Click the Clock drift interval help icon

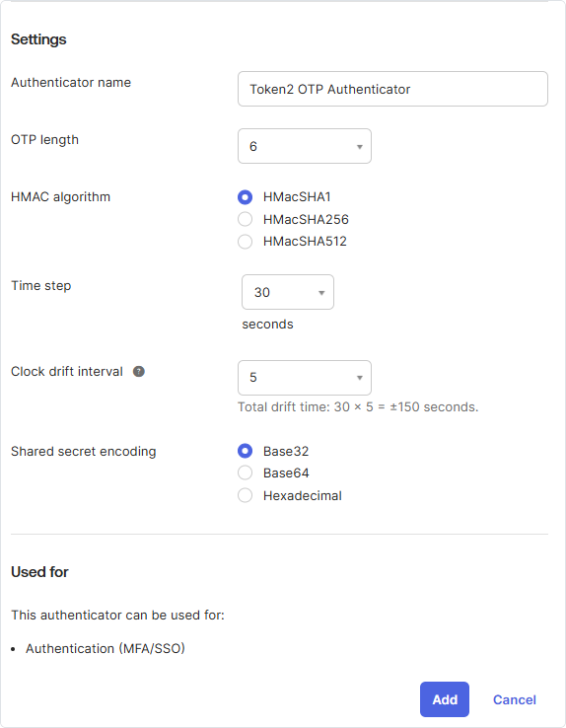[139, 372]
